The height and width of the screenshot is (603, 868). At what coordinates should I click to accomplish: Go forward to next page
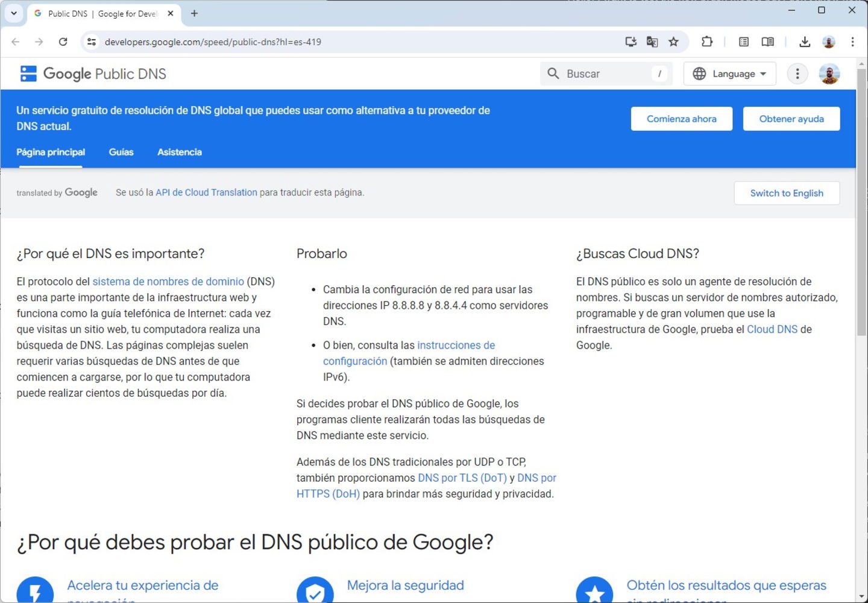coord(39,42)
